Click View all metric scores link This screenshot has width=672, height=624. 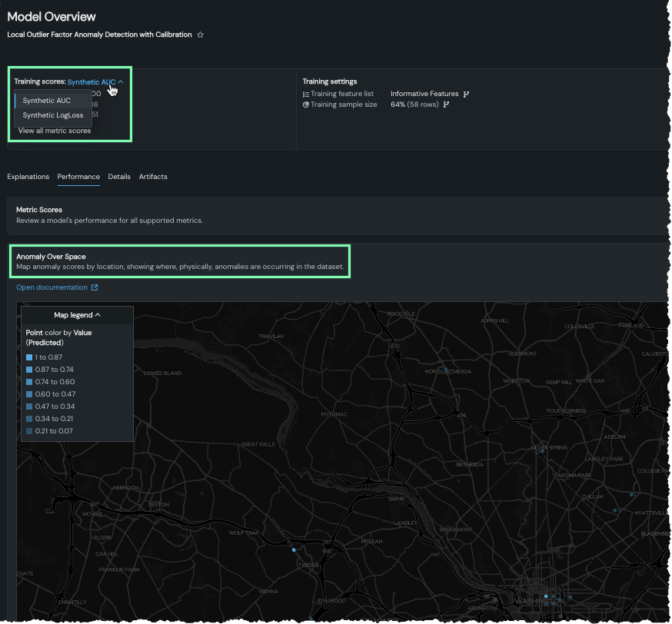pos(54,131)
